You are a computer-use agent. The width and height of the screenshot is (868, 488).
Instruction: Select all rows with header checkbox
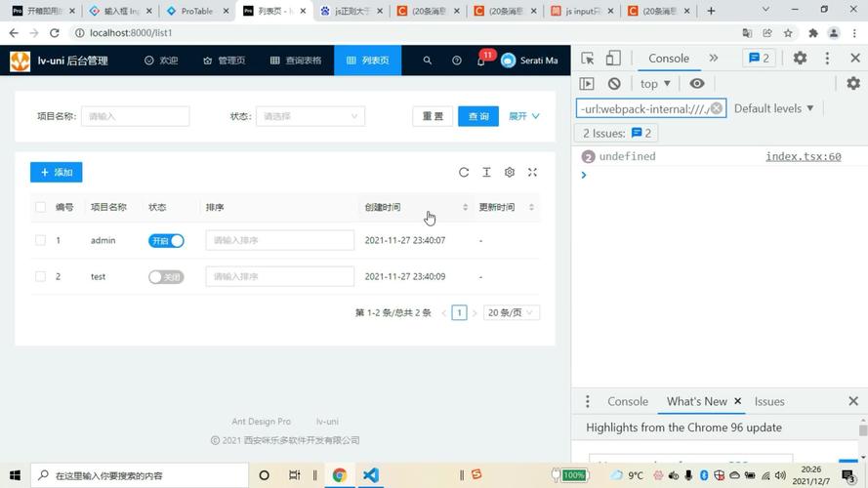40,207
